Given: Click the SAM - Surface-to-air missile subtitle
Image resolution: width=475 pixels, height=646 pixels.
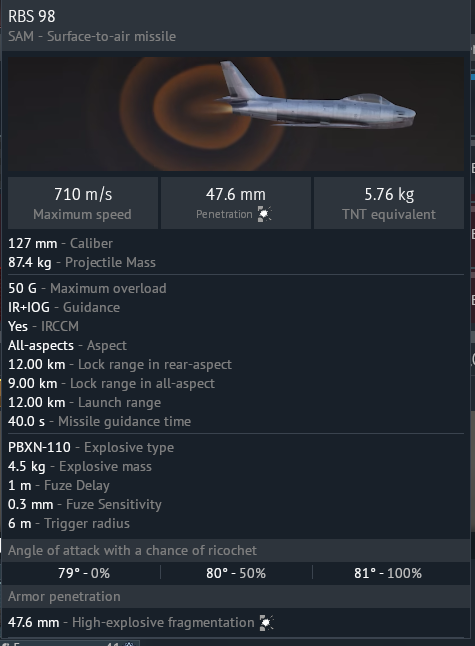Looking at the screenshot, I should point(92,36).
